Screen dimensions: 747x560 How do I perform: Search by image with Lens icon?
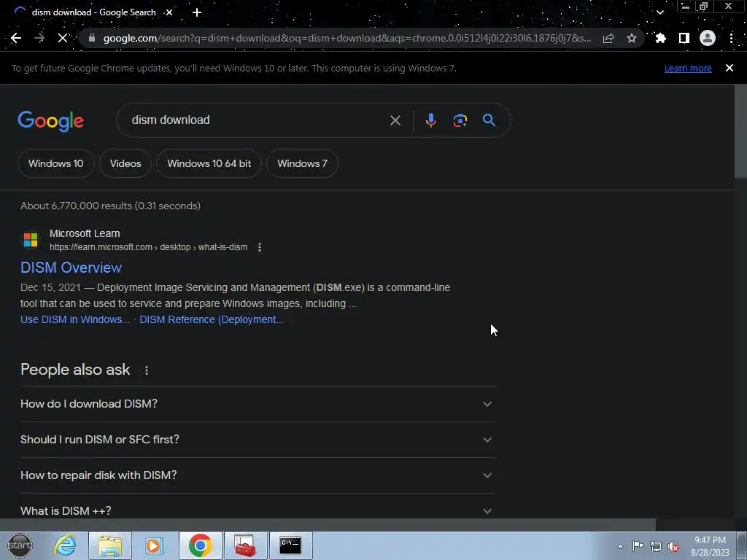point(460,120)
